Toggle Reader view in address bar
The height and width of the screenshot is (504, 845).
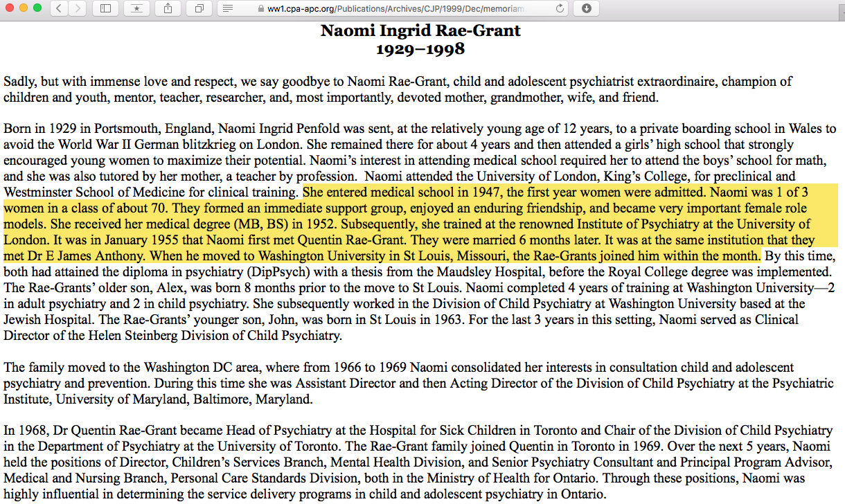point(228,8)
